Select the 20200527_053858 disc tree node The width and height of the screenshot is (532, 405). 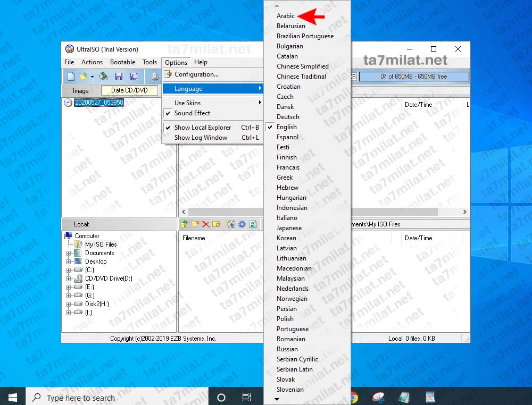99,103
